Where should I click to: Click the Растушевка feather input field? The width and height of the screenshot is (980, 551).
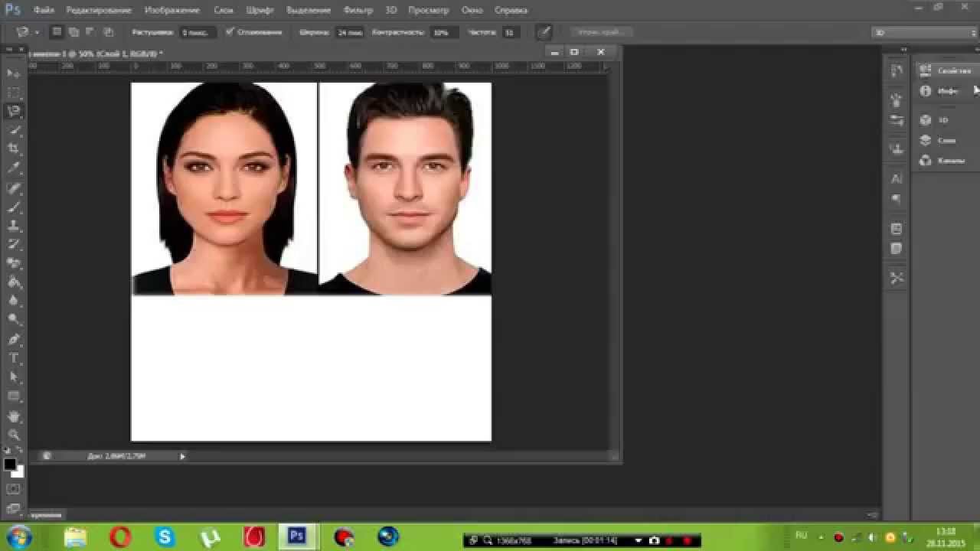[198, 32]
